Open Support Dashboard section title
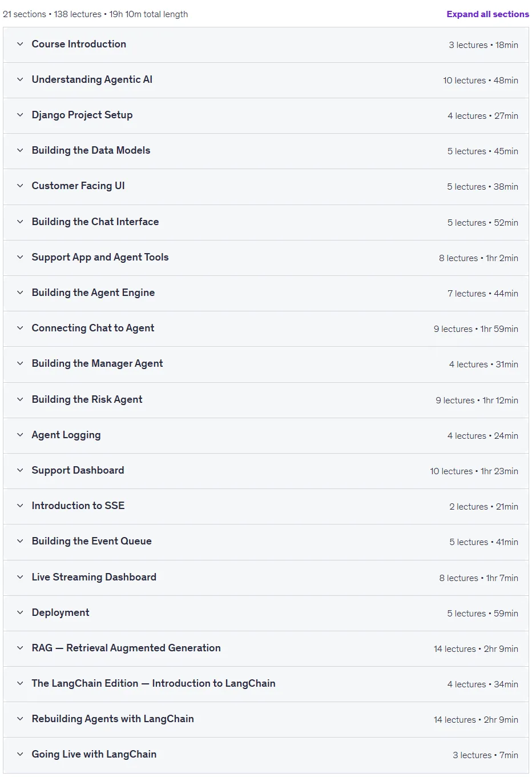532x777 pixels. 78,470
